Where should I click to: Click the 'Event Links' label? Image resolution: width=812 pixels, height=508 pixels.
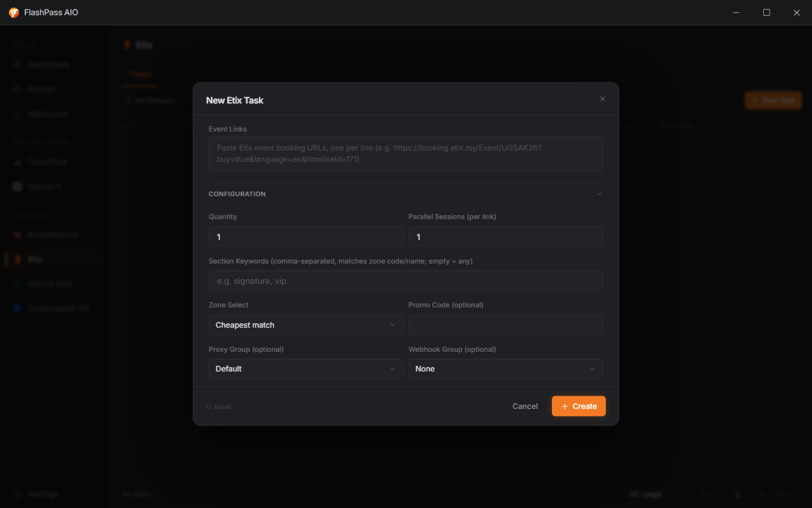click(x=228, y=129)
